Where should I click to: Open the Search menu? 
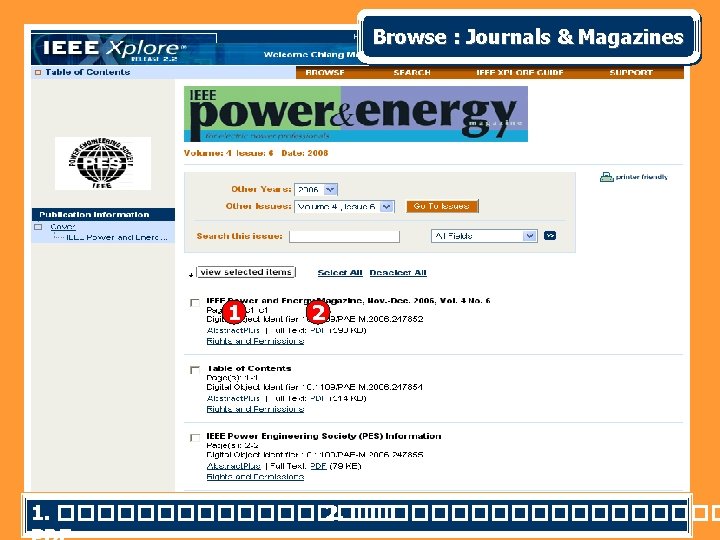(412, 73)
